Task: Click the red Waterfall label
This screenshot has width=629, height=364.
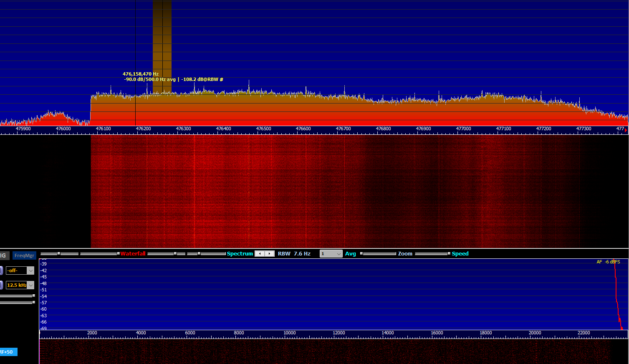Action: [133, 254]
